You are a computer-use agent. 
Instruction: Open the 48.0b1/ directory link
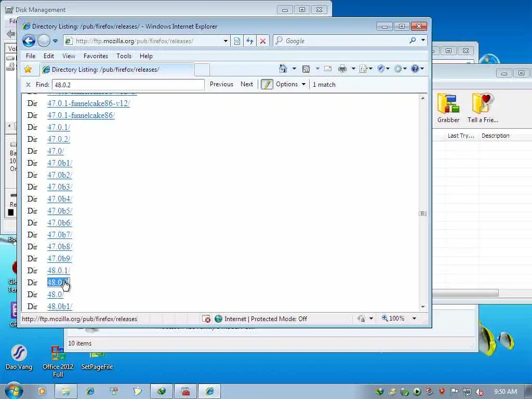(x=60, y=307)
